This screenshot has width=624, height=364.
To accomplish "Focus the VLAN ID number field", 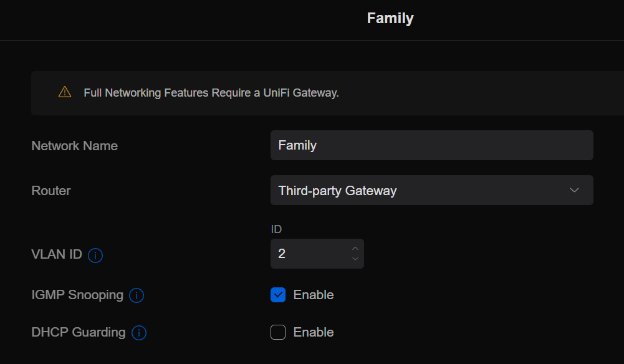I will click(310, 254).
